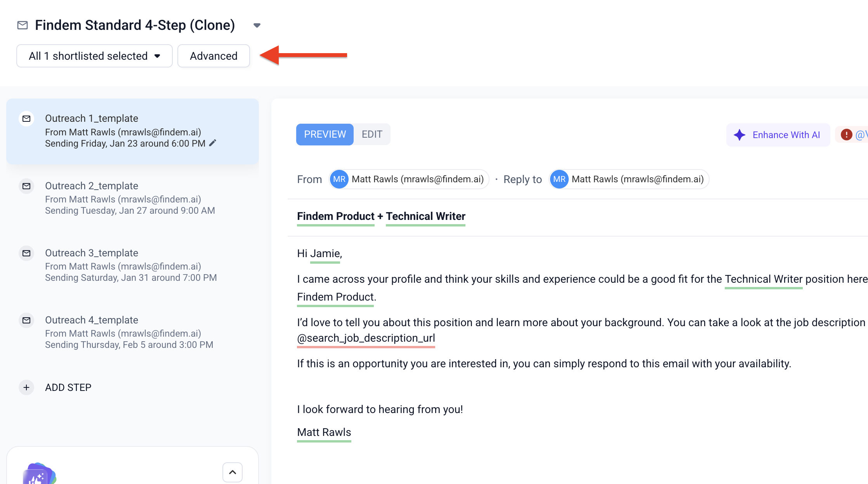Expand the bottom panel with chevron-up button
Screen dimensions: 868x484
pos(233,472)
